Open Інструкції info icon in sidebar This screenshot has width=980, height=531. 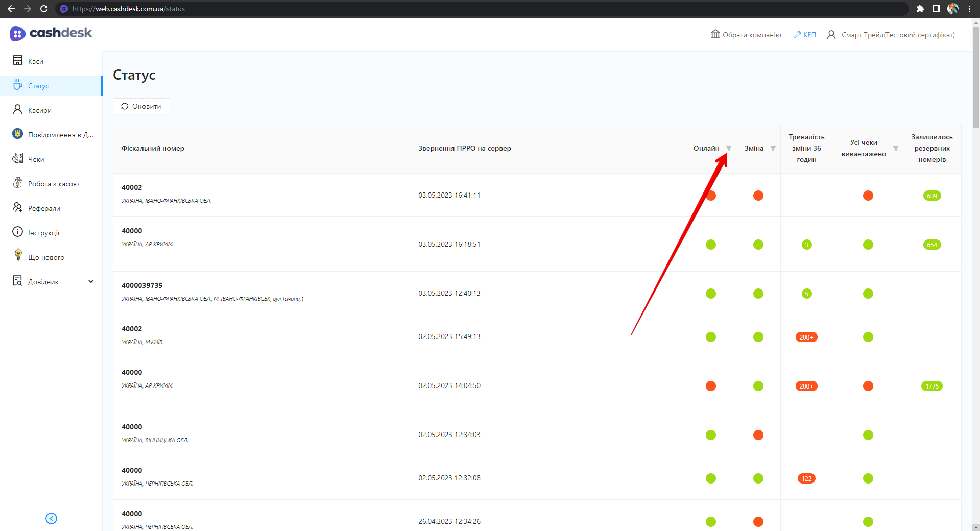(17, 232)
